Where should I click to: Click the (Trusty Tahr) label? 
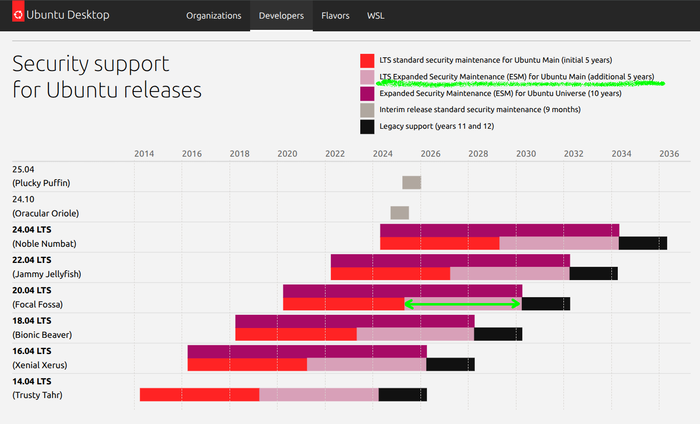point(38,395)
